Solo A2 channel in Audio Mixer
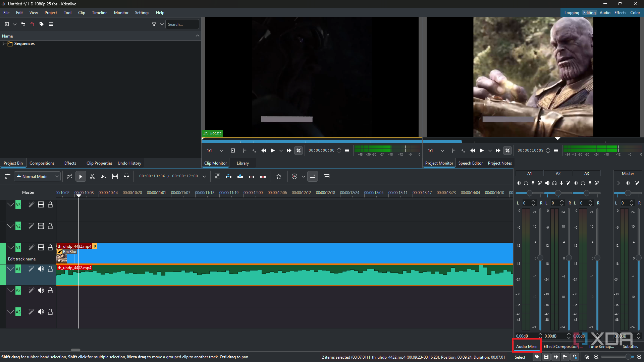644x362 pixels. click(x=554, y=183)
